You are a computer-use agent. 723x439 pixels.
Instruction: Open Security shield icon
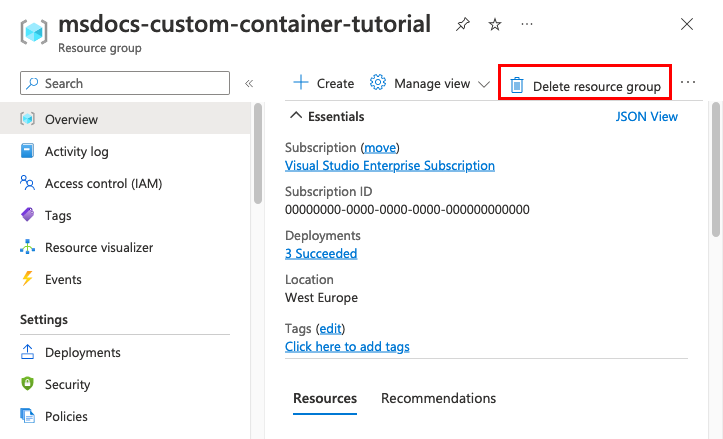pyautogui.click(x=28, y=385)
